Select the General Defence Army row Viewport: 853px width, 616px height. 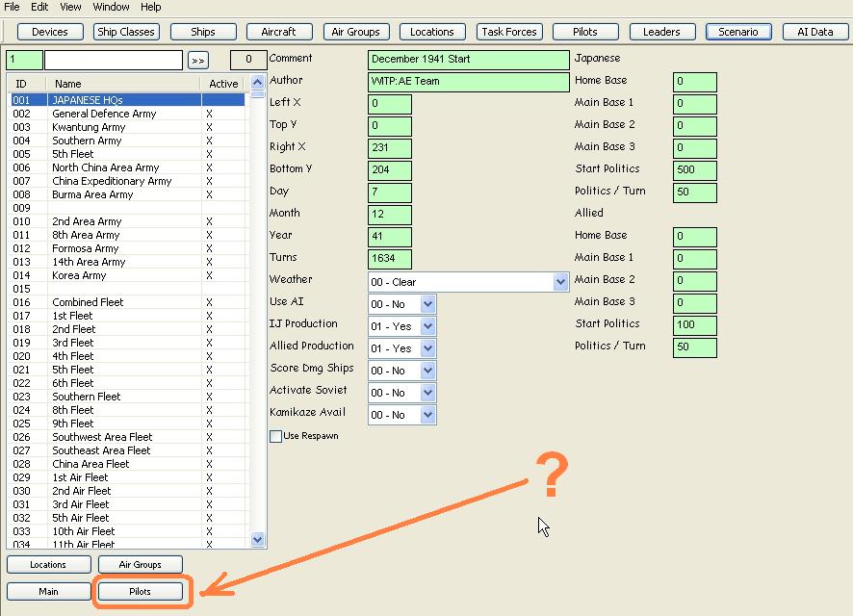click(x=128, y=114)
